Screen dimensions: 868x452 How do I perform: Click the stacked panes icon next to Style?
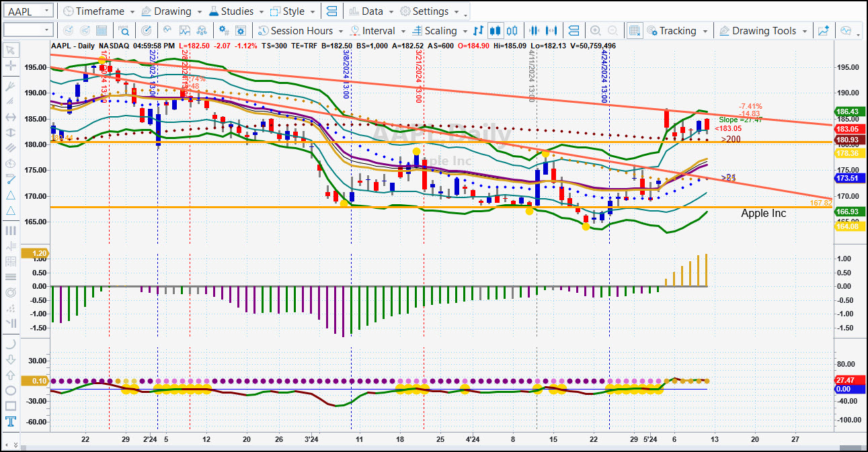pos(331,11)
